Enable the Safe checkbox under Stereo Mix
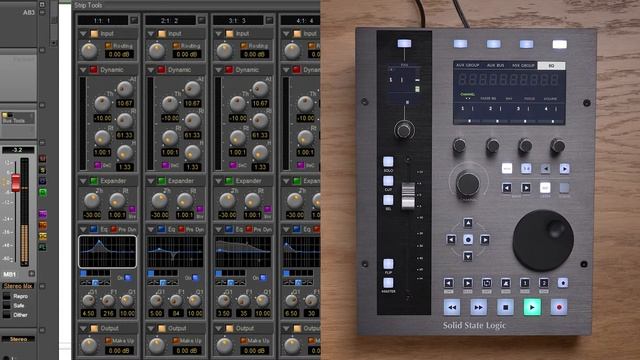 tap(7, 306)
